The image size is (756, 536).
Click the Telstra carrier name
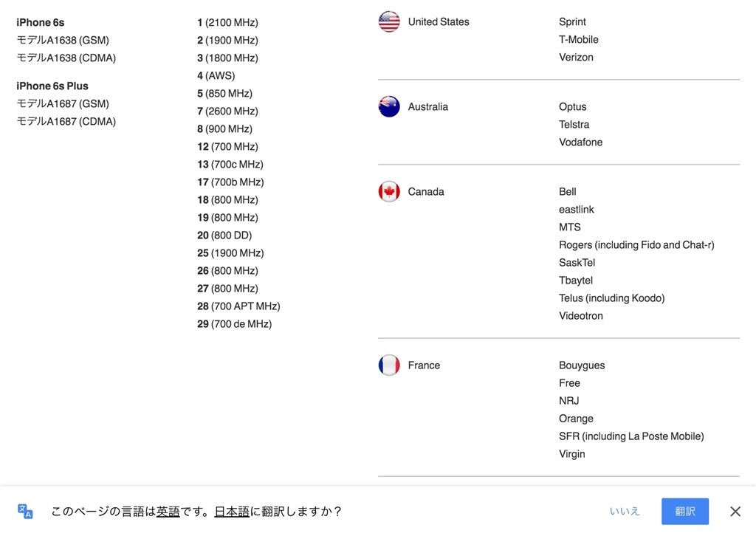574,124
